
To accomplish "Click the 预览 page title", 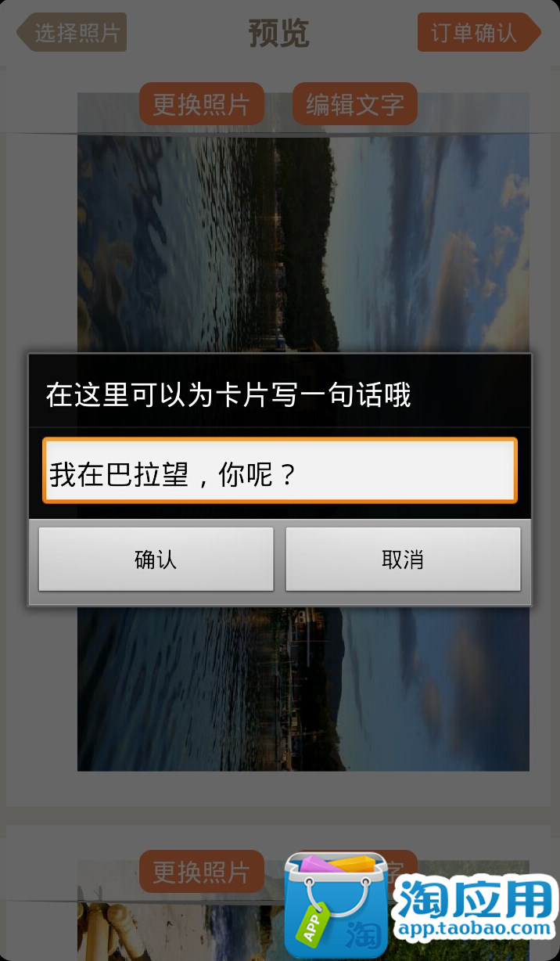I will click(279, 33).
